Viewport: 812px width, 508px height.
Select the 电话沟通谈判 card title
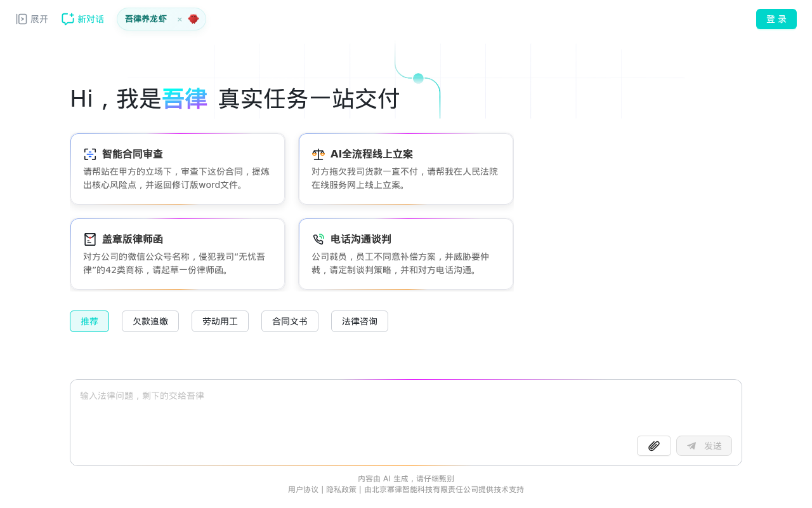361,239
